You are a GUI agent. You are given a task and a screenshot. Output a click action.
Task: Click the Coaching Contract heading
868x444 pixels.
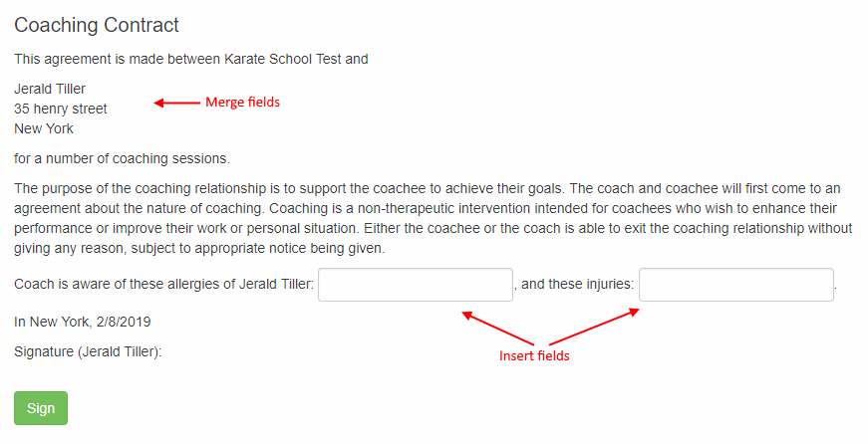pos(97,25)
